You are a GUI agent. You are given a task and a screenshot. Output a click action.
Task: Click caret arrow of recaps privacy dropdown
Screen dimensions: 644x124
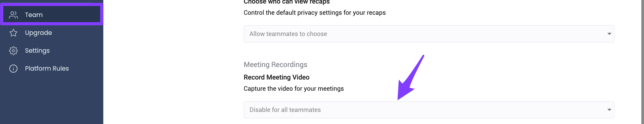point(609,34)
